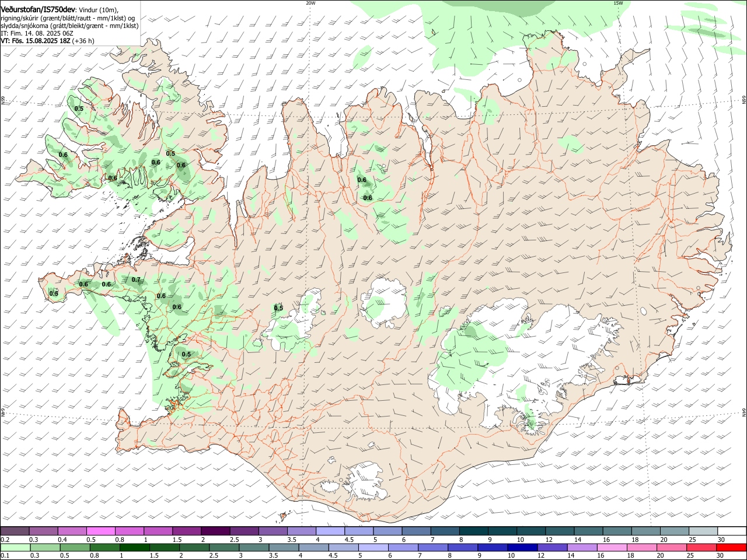Click the 'IT: Fim. 14. 08. 2025 06Z' line
The width and height of the screenshot is (747, 560).
(x=36, y=33)
